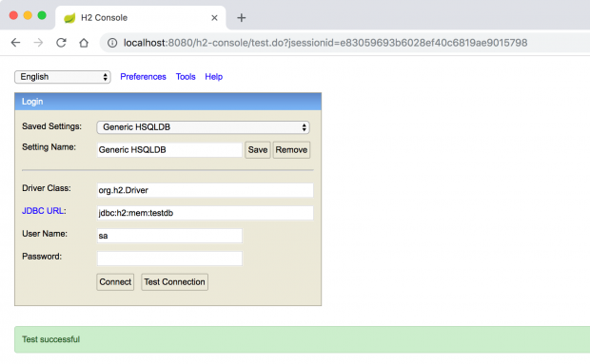Close the window with red button

pos(13,15)
